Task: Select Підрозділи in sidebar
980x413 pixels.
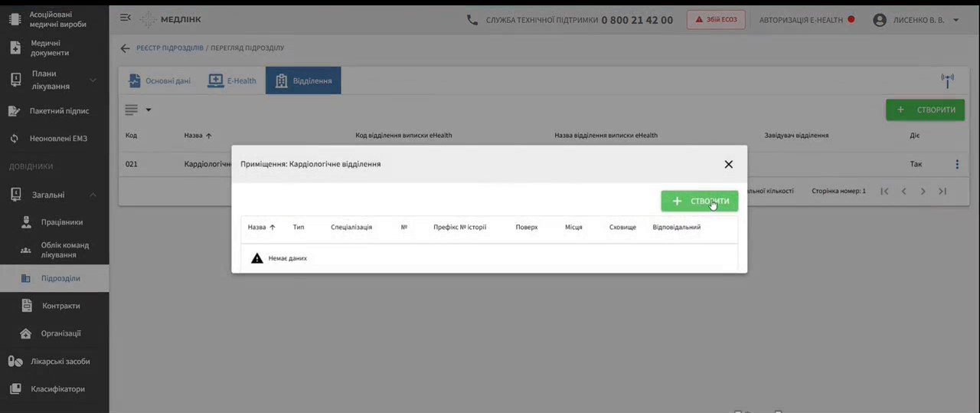Action: (54, 278)
